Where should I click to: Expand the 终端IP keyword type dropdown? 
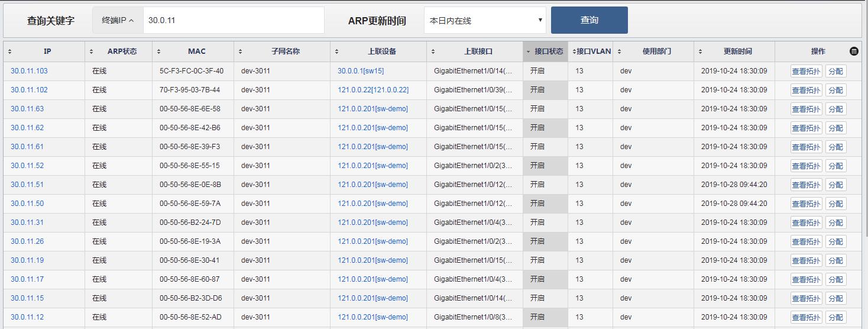click(x=118, y=20)
